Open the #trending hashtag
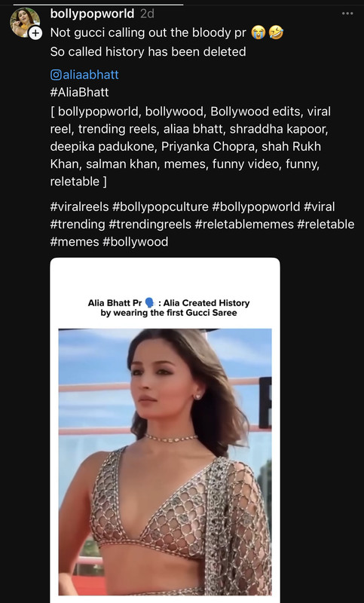Image resolution: width=364 pixels, height=603 pixels. [78, 224]
